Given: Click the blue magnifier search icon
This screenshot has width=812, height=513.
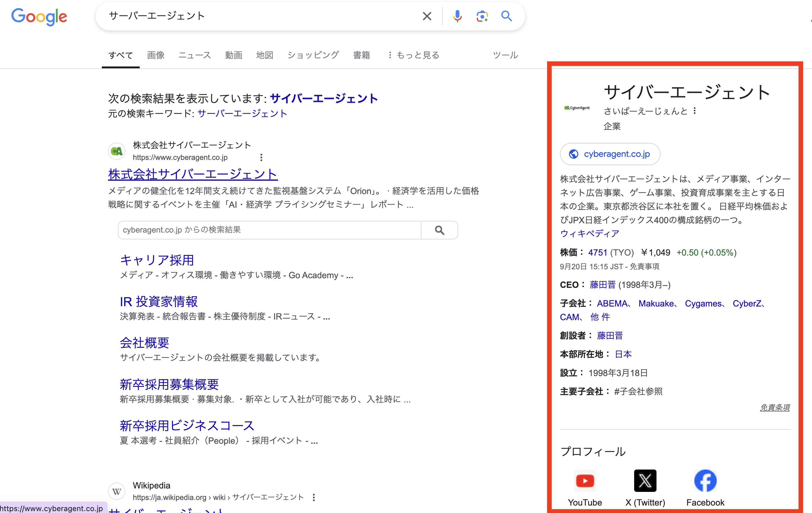Looking at the screenshot, I should click(507, 16).
